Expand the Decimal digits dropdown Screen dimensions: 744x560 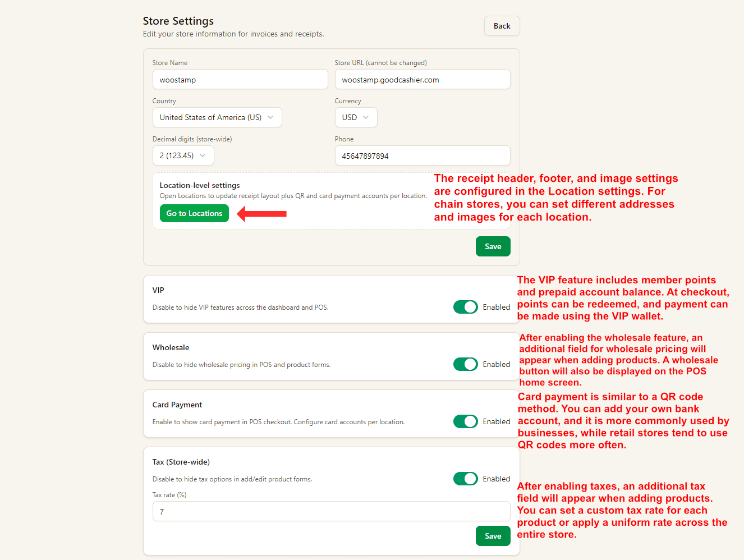click(183, 155)
